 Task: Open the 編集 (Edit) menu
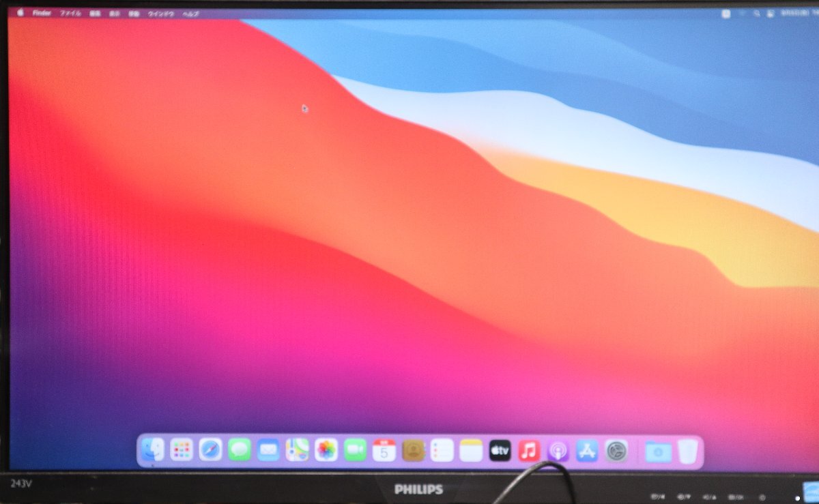point(96,13)
